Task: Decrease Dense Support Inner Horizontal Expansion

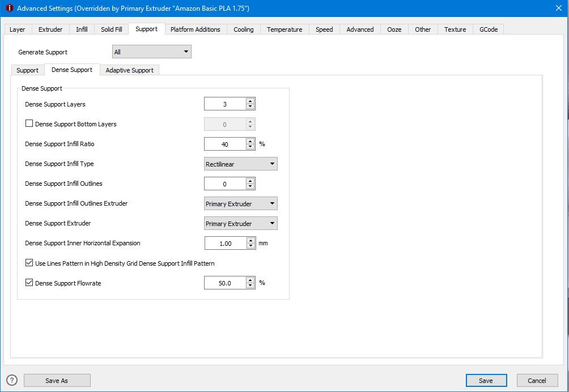Action: click(x=250, y=246)
